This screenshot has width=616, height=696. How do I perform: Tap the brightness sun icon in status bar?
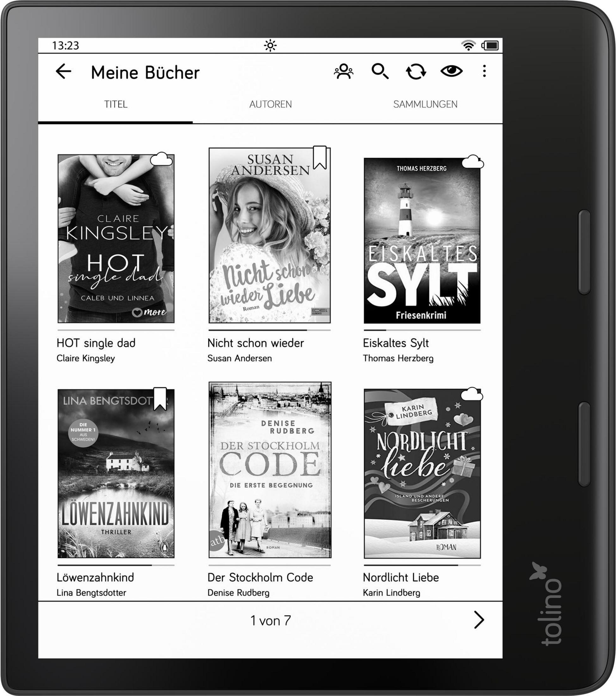pyautogui.click(x=270, y=45)
